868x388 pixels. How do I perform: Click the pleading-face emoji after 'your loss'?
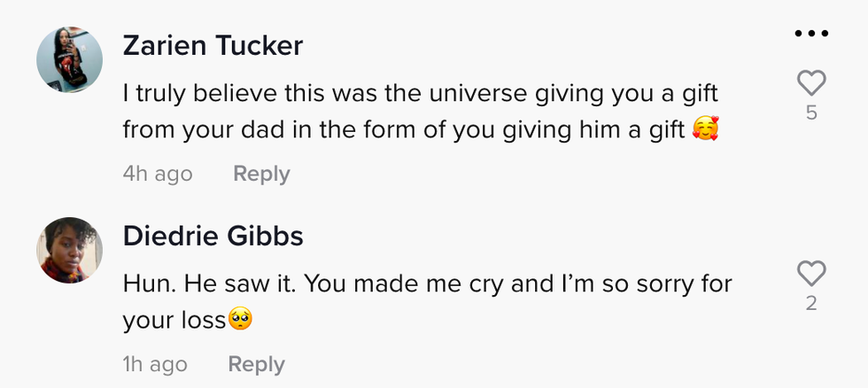coord(241,319)
